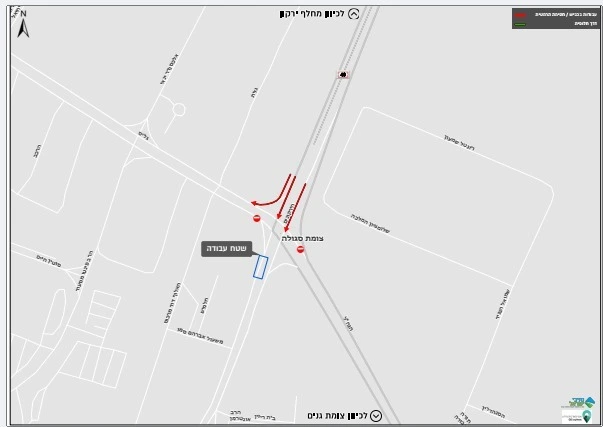Click the rightmost straight red arrow
The image size is (603, 427).
295,208
